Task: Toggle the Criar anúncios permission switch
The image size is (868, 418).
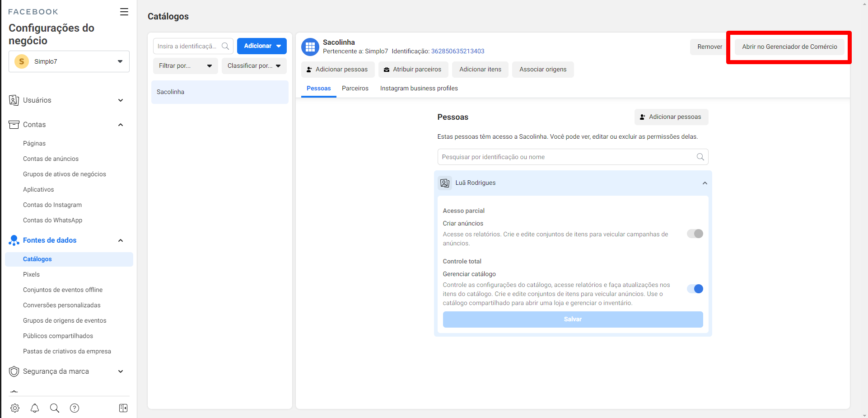Action: pyautogui.click(x=695, y=234)
